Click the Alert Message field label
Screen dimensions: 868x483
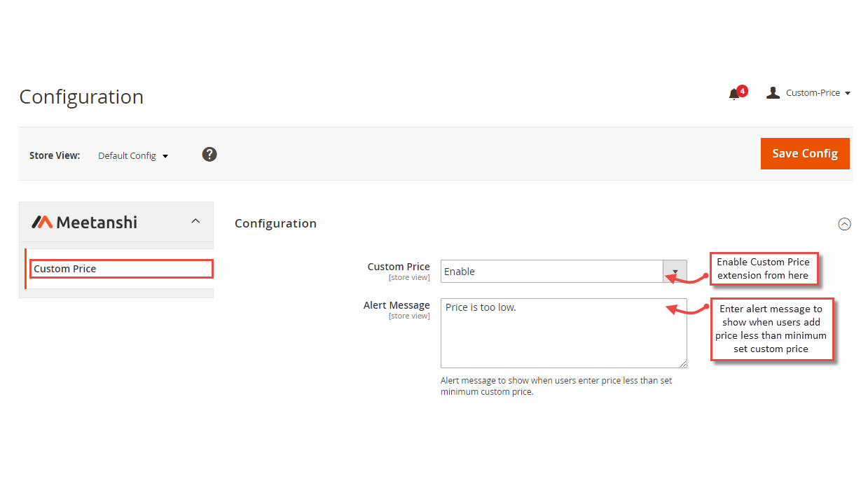pyautogui.click(x=397, y=305)
